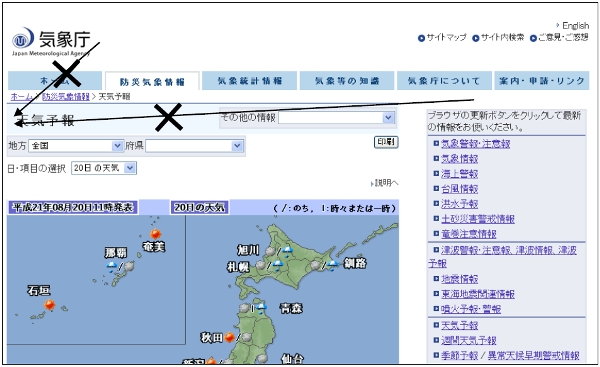Viewport: 600px width, 367px height.
Task: Open the 気象庁について tab
Action: point(444,81)
